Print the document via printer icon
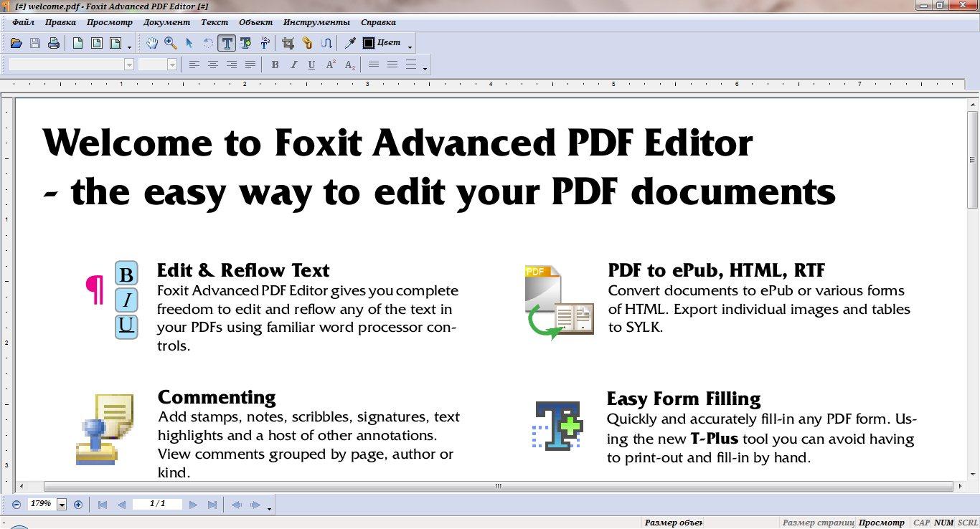Viewport: 980px width, 529px height. click(54, 44)
